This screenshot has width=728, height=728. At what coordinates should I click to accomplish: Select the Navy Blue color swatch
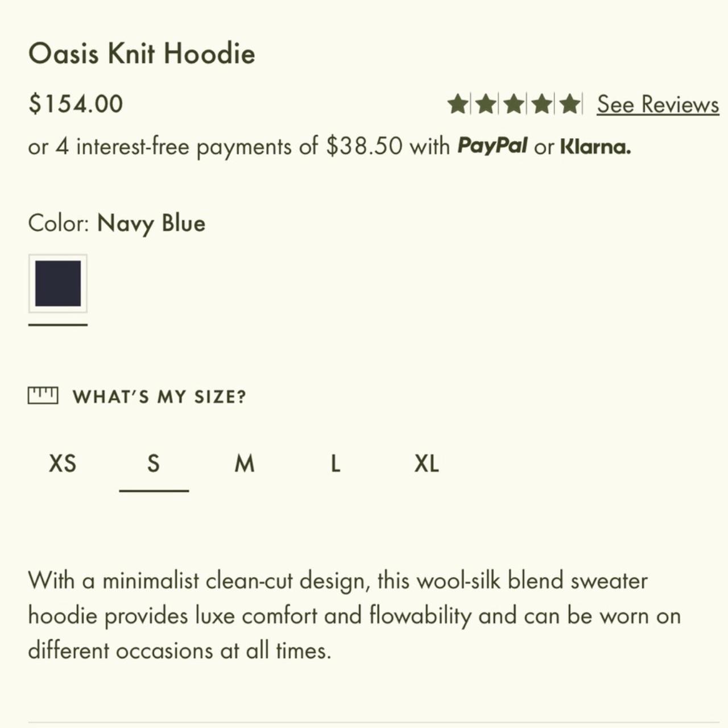point(58,283)
